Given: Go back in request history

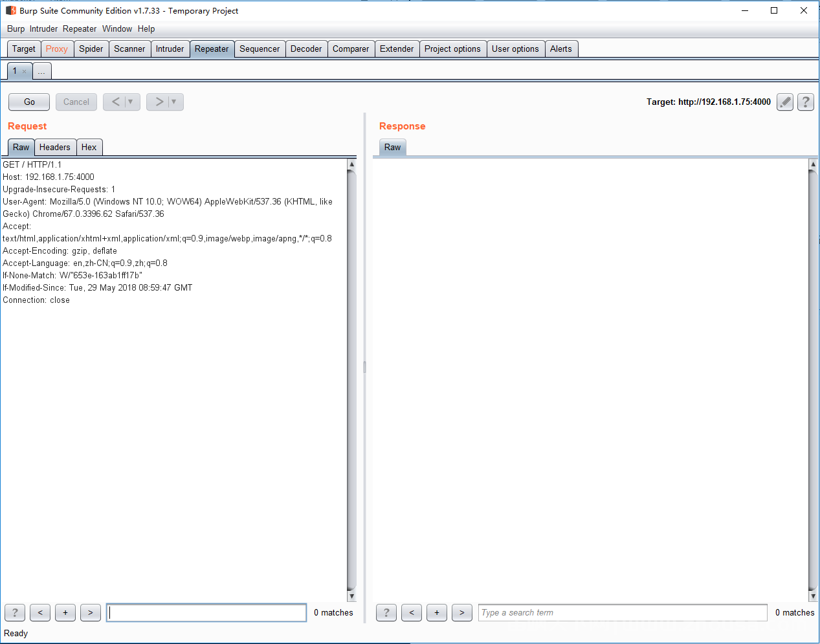Looking at the screenshot, I should (x=115, y=102).
